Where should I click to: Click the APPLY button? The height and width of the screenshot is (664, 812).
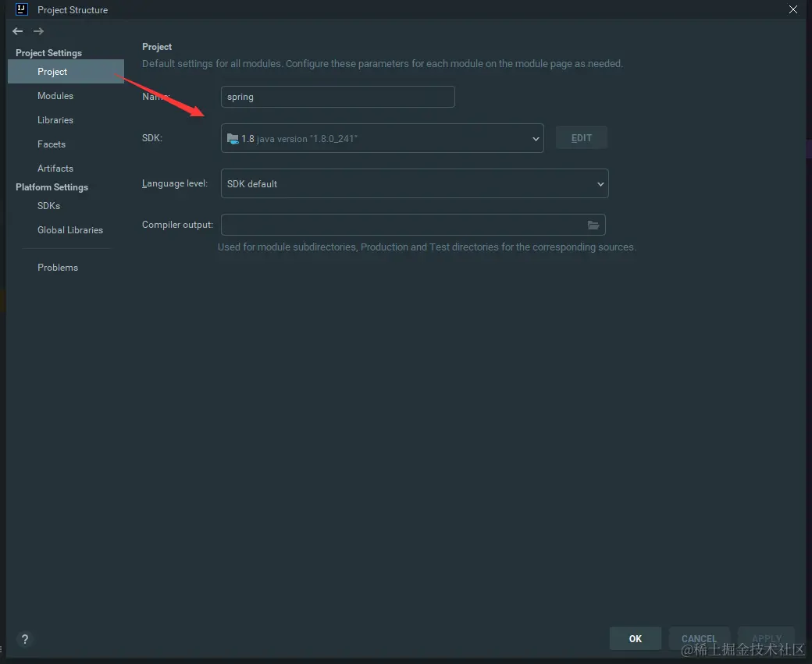pyautogui.click(x=767, y=638)
